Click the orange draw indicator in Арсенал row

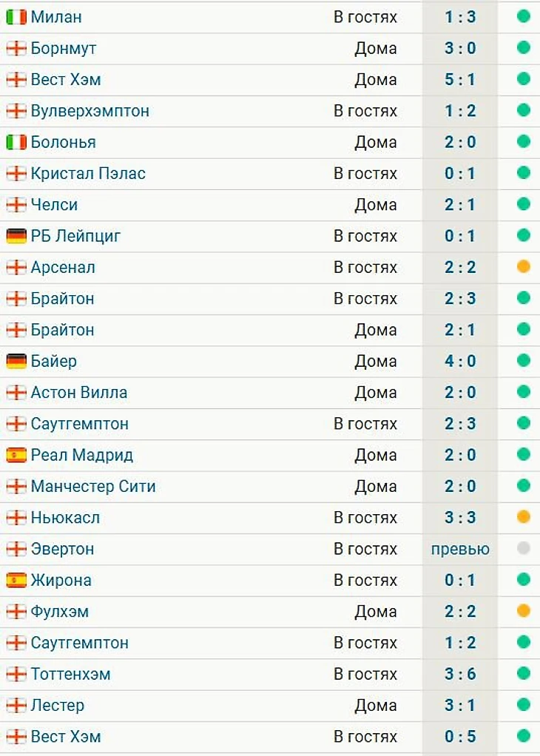(524, 267)
